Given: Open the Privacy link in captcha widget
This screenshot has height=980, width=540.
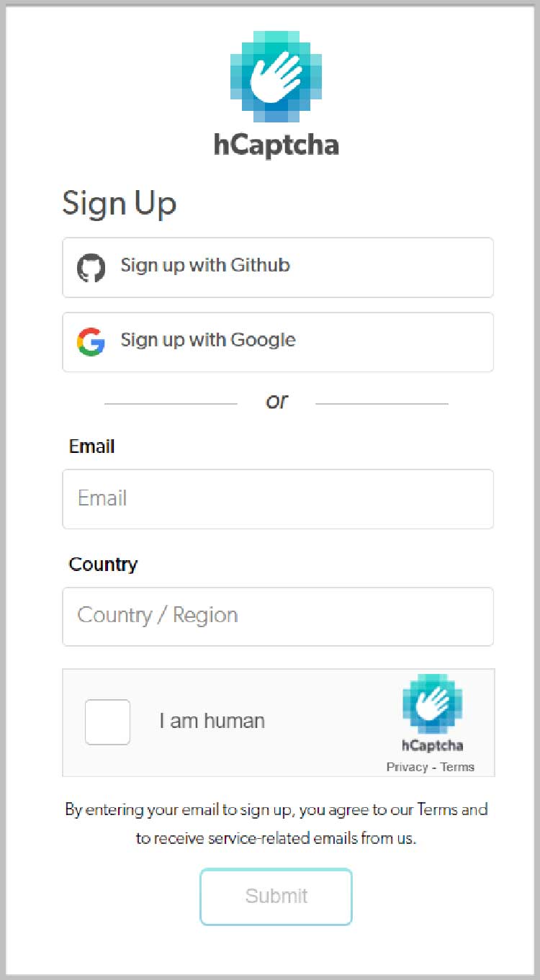Looking at the screenshot, I should click(x=408, y=767).
